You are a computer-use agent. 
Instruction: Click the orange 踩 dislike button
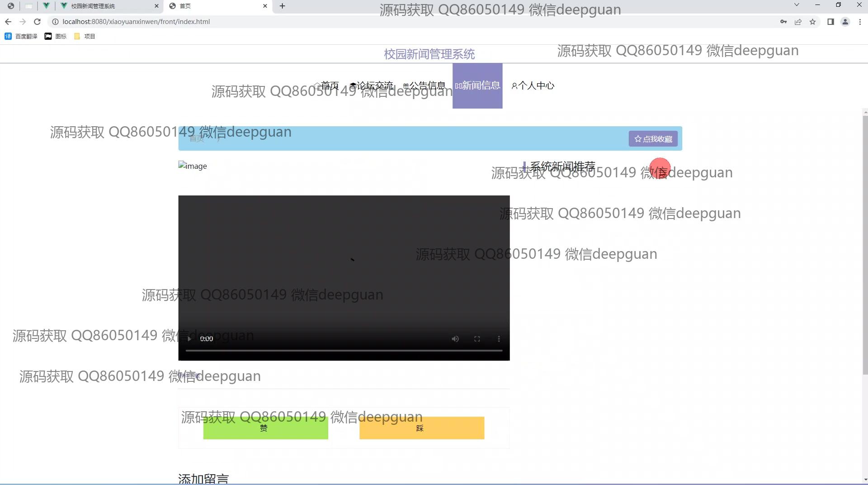(422, 428)
